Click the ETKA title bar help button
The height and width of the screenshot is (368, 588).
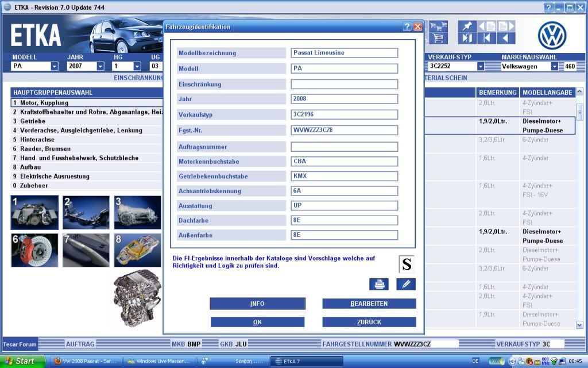click(x=548, y=7)
